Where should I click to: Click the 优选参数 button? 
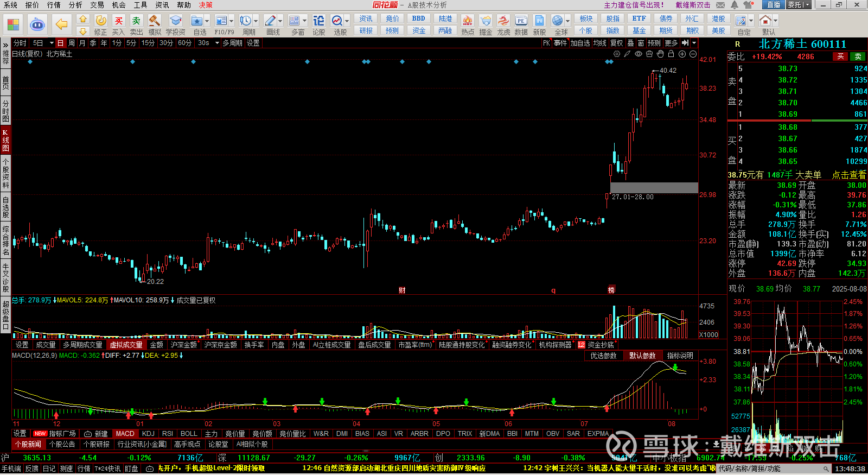(x=603, y=356)
